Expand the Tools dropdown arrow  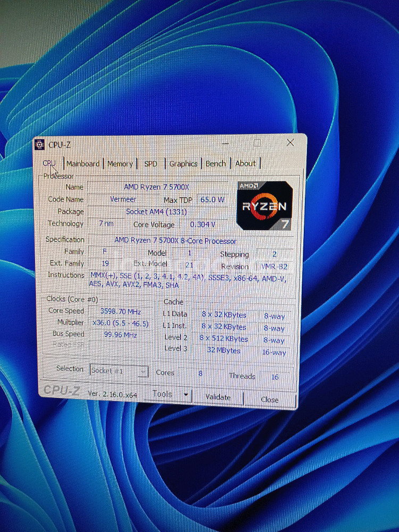[x=186, y=395]
